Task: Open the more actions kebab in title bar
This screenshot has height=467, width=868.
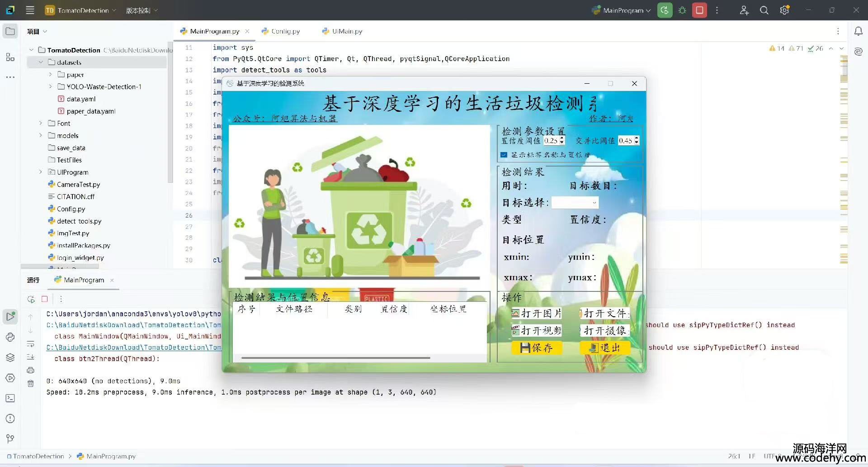Action: [717, 10]
